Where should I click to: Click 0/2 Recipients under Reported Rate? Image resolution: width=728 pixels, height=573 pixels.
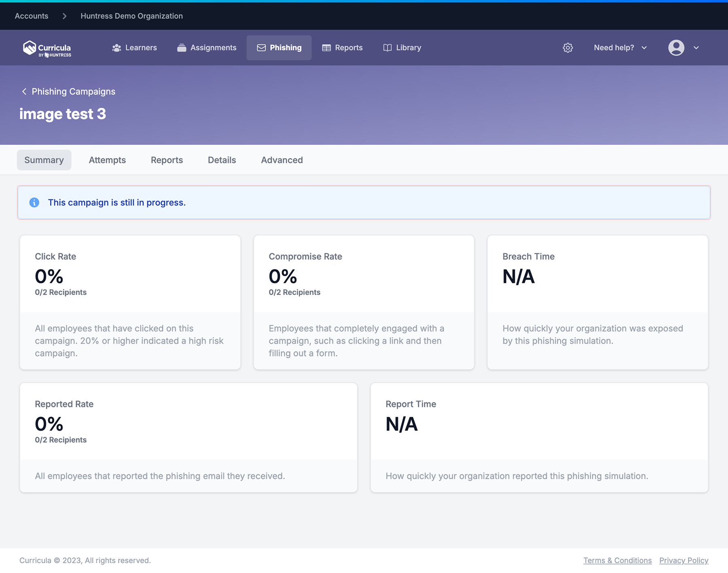pyautogui.click(x=61, y=440)
